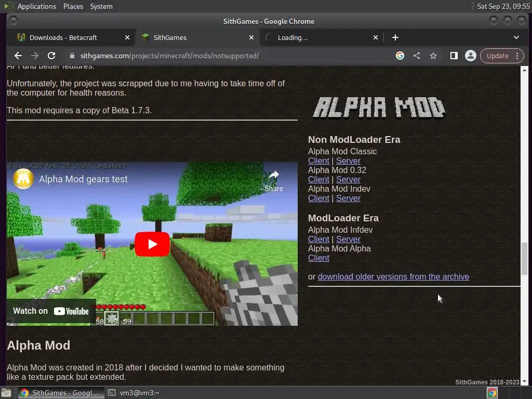Open the Alpha Mod gears test title
The image size is (532, 399).
[83, 179]
